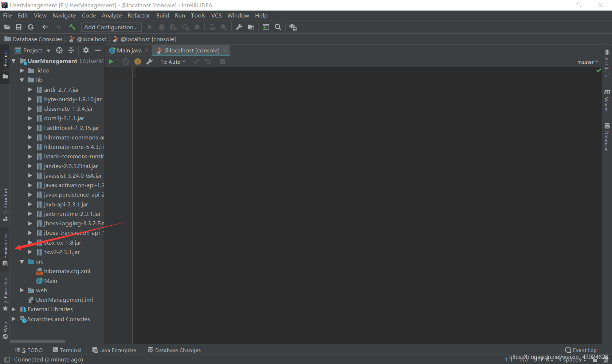Expand External Libraries node
This screenshot has width=612, height=364.
point(14,309)
